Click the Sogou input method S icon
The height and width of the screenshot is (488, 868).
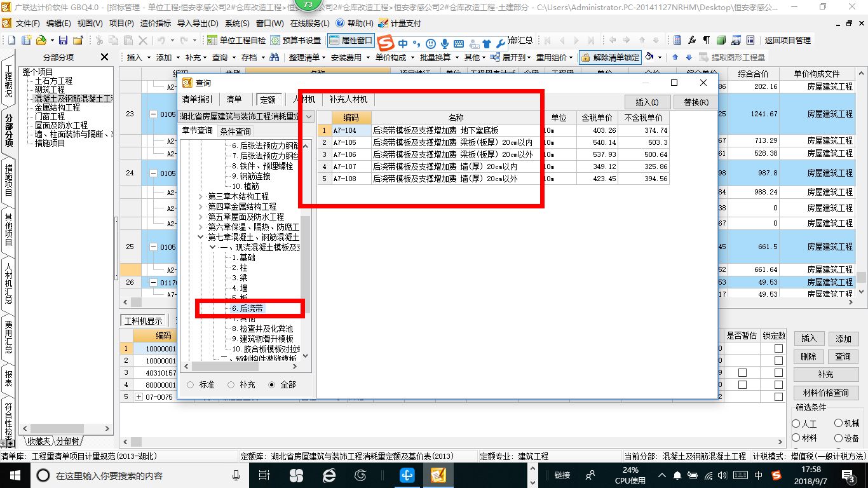(x=386, y=43)
